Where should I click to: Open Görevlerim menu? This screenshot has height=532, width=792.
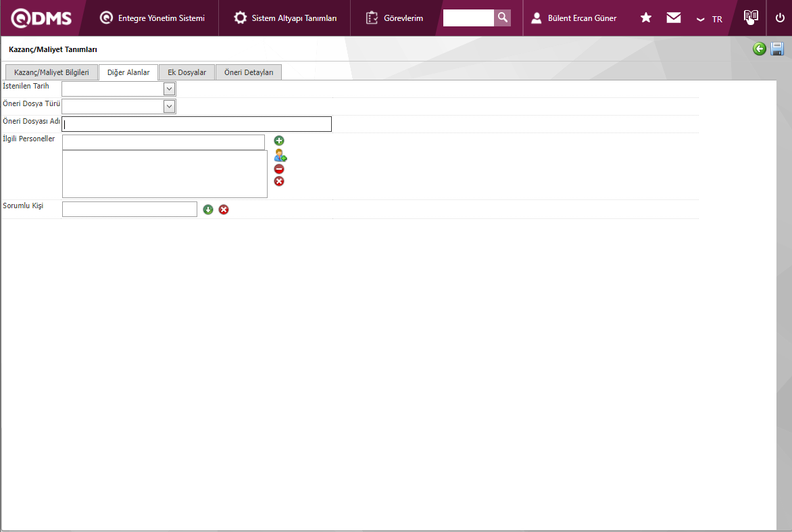point(394,18)
